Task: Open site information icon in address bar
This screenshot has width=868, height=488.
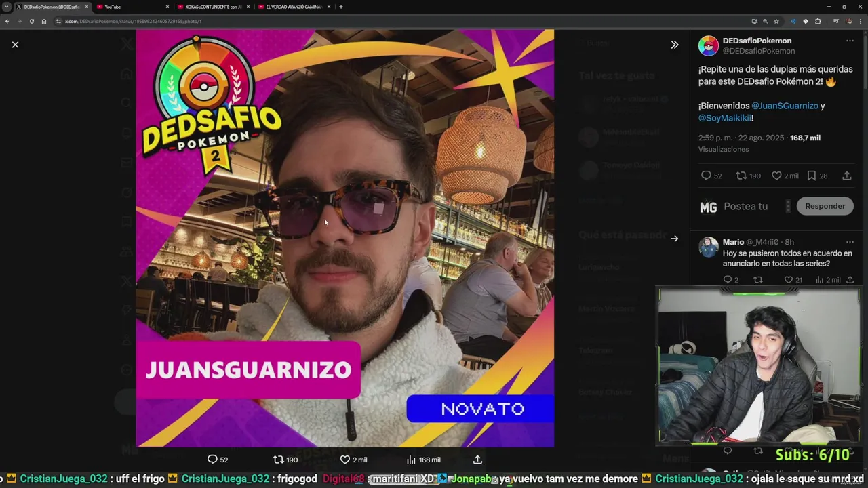Action: pyautogui.click(x=58, y=21)
